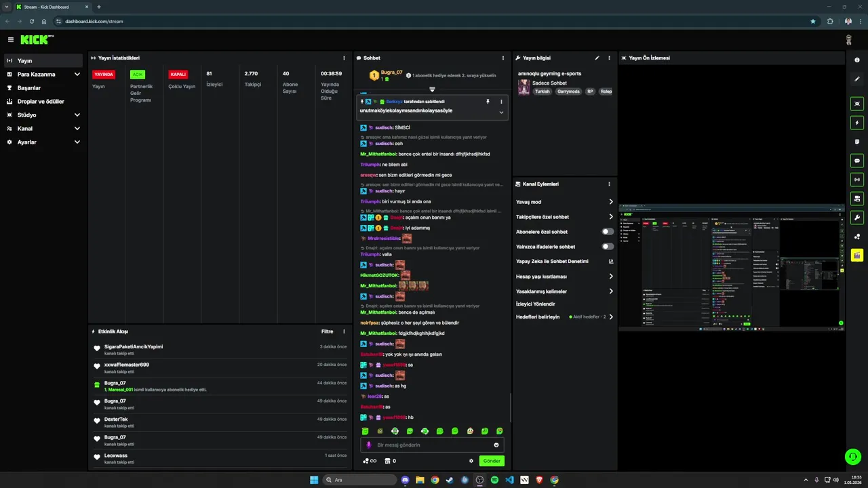Select the yellow clapperboard icon in right sidebar
The width and height of the screenshot is (868, 488).
point(857,256)
